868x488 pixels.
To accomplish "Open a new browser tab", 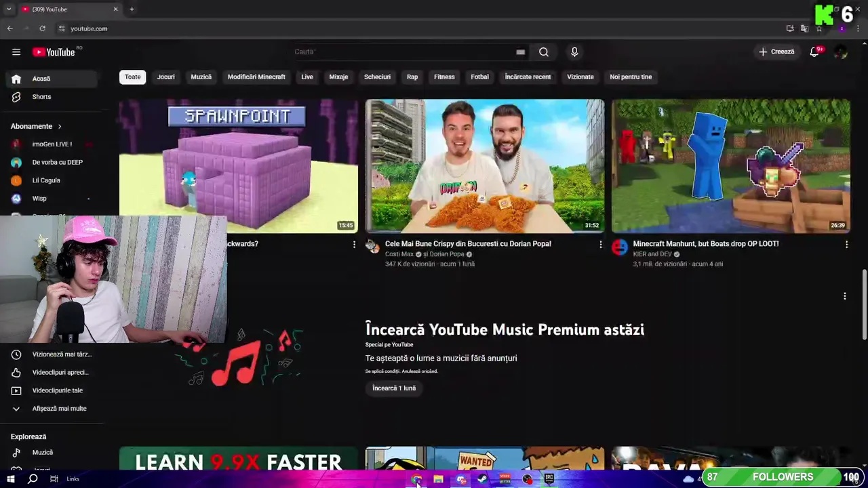I will pyautogui.click(x=132, y=9).
